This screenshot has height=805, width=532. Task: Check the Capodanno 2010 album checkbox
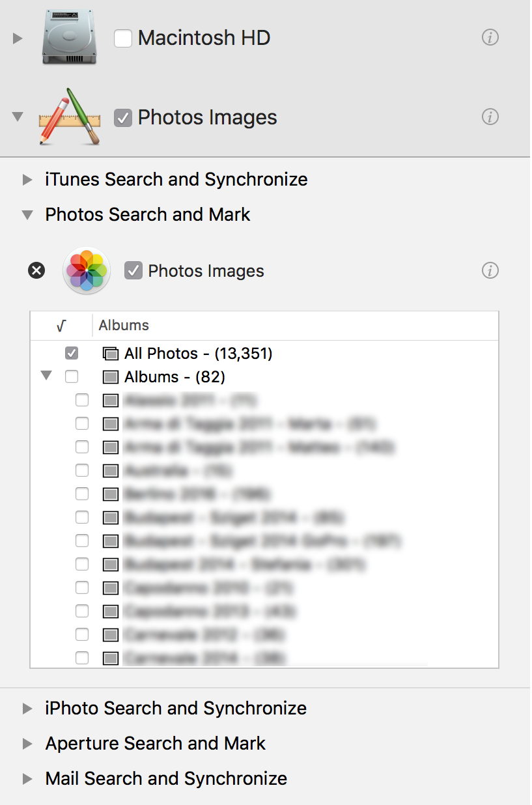[x=82, y=587]
